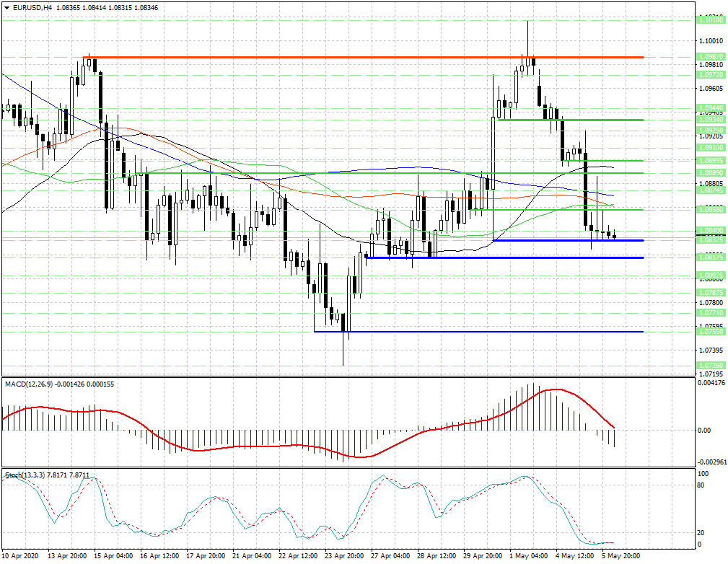Click the 1.08745 green price label

pyautogui.click(x=711, y=190)
